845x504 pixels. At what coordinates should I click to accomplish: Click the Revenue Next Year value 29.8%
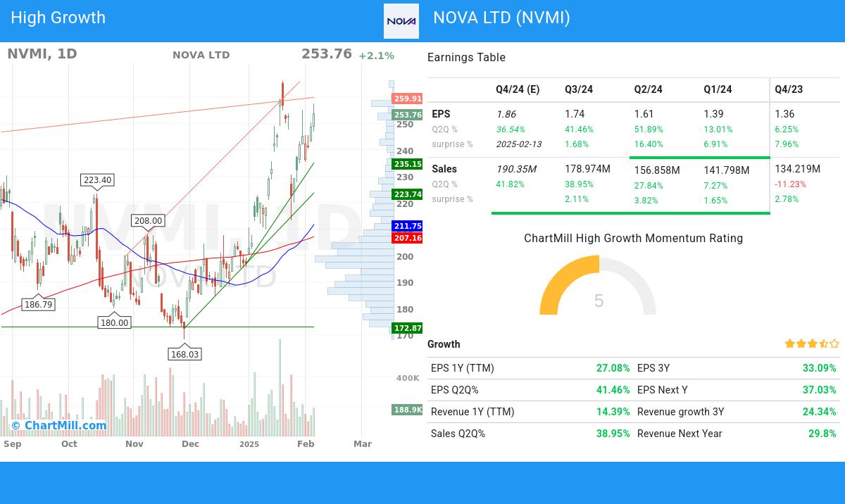(822, 434)
